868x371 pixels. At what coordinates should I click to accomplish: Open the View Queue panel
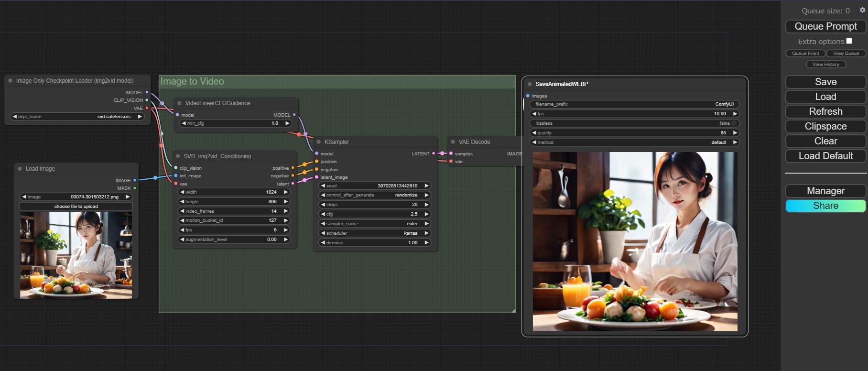pos(846,54)
